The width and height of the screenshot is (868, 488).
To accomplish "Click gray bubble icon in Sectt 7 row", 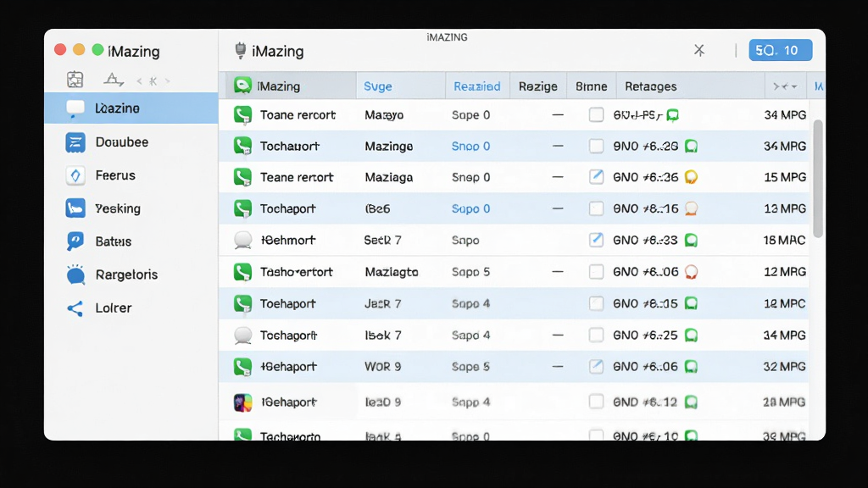I will click(x=242, y=240).
